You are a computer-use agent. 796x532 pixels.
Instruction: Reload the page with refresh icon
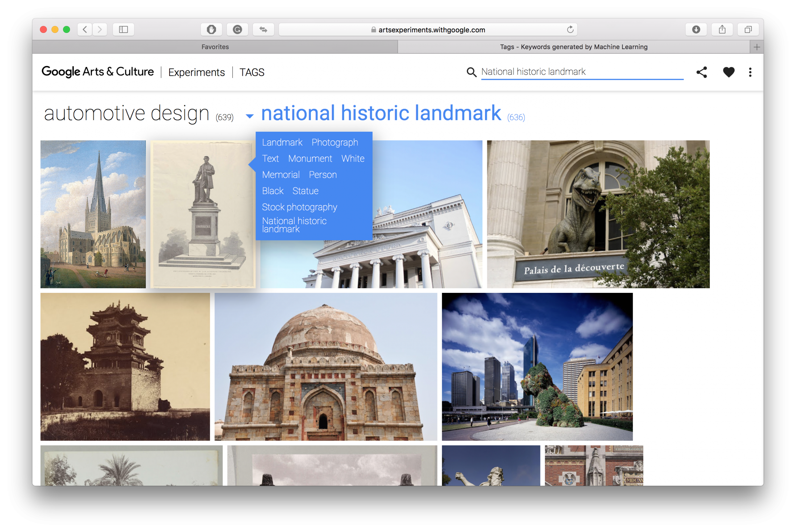(570, 30)
